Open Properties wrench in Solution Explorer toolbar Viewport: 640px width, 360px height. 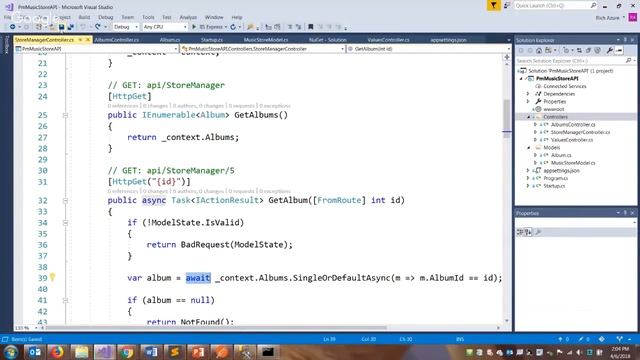(x=609, y=50)
